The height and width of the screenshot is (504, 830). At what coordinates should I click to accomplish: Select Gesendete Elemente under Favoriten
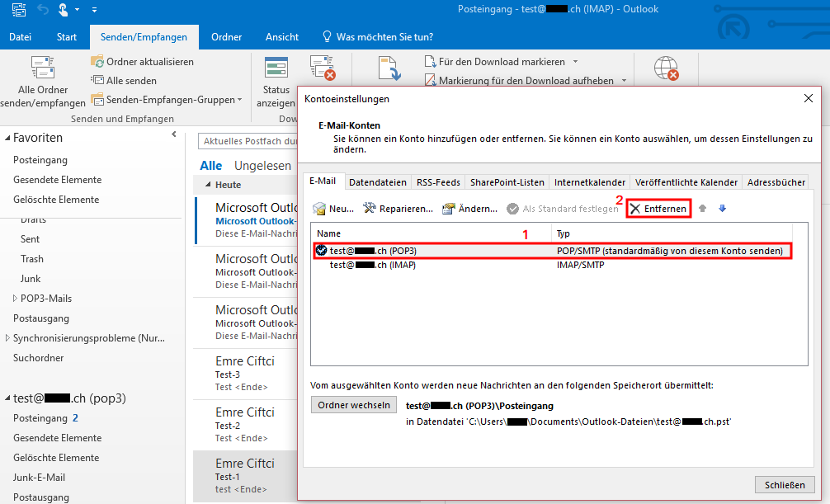click(57, 180)
